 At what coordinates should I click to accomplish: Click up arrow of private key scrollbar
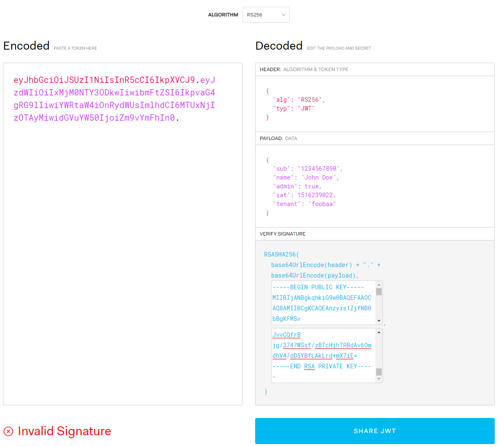379,332
